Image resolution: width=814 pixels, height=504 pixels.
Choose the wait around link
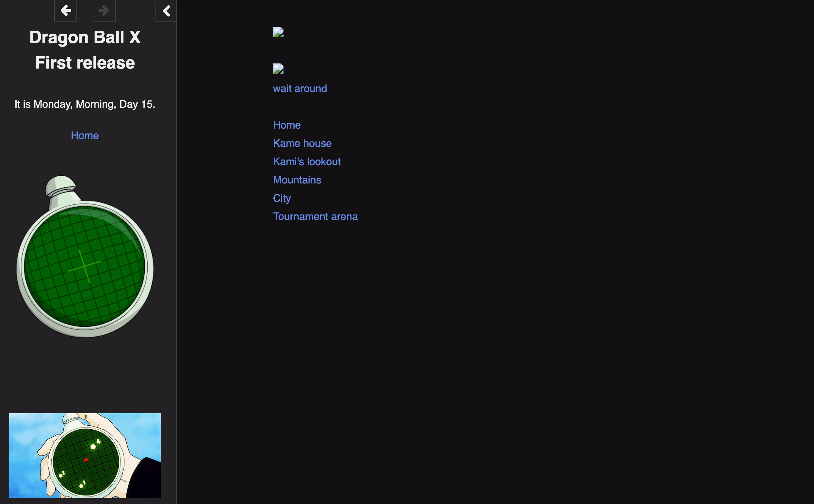click(x=300, y=89)
